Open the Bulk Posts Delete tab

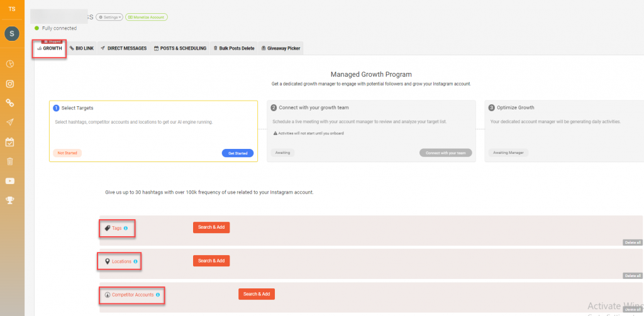tap(234, 48)
